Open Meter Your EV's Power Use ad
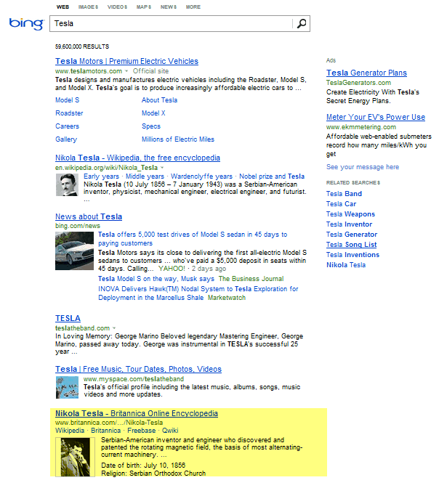The width and height of the screenshot is (439, 504). (376, 117)
